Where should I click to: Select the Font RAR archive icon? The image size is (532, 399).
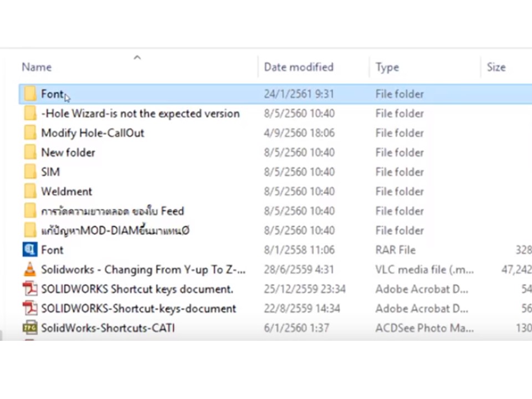pos(30,250)
